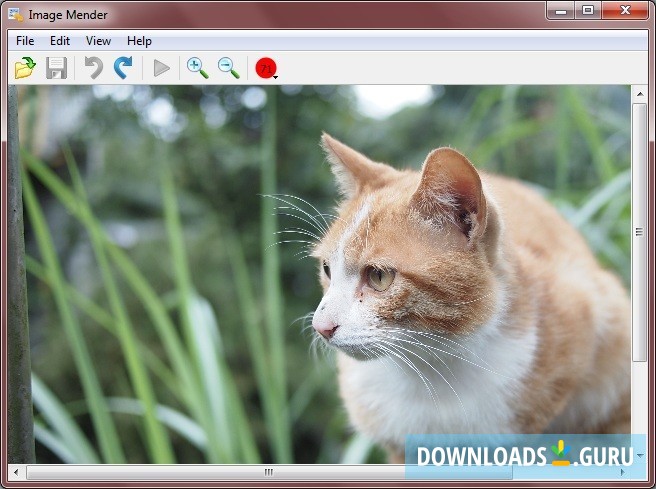Click the horizontal scrollbar left arrow

(16, 472)
